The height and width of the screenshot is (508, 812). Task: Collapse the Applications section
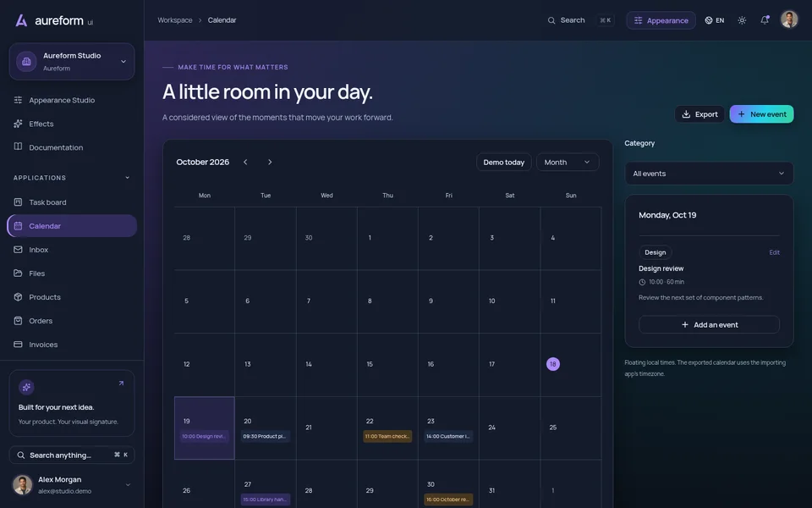[72, 178]
